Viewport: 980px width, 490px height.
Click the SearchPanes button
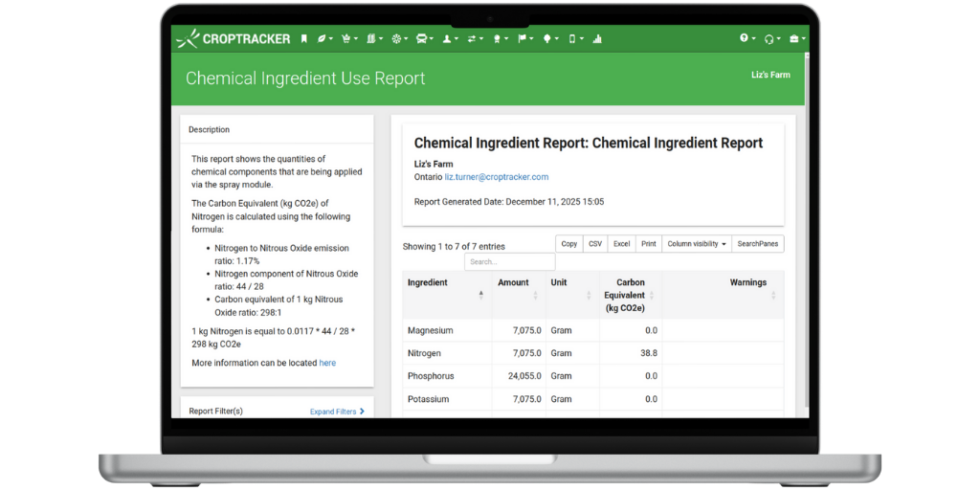point(758,244)
